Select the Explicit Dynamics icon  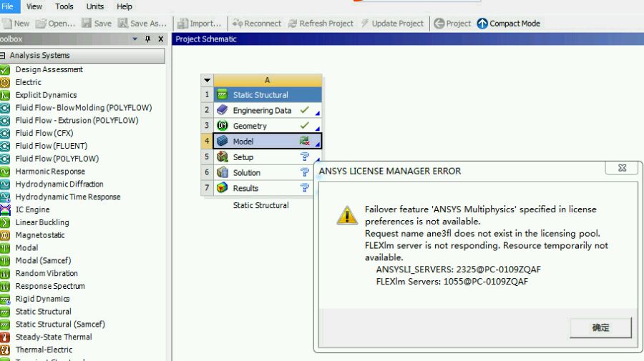[x=5, y=95]
